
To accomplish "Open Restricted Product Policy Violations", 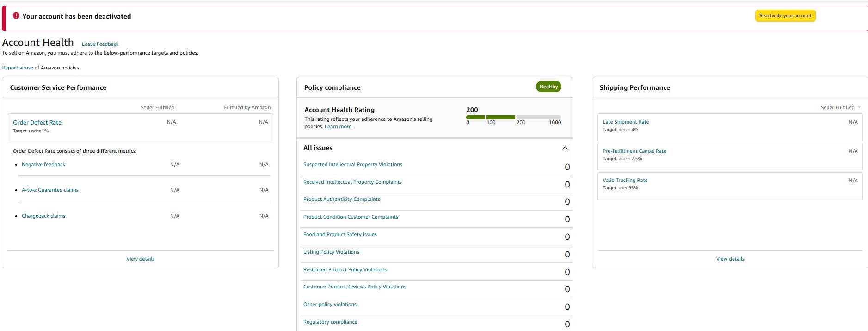I will [345, 269].
